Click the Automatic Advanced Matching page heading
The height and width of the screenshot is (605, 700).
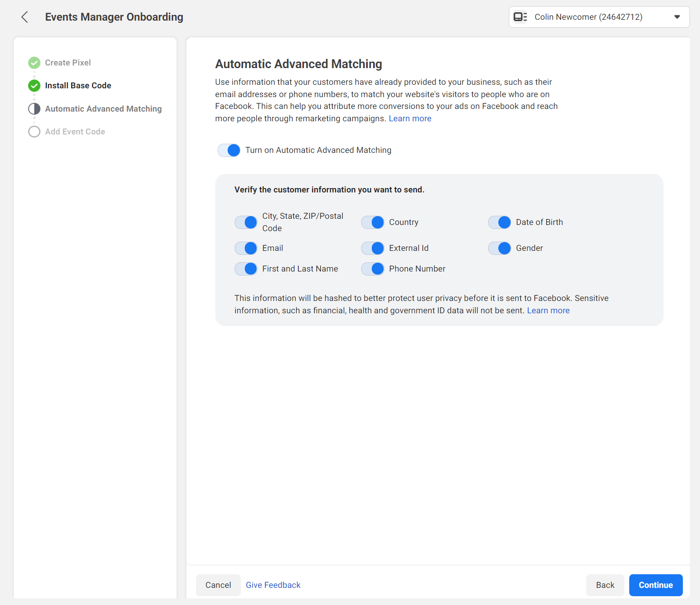(x=299, y=64)
